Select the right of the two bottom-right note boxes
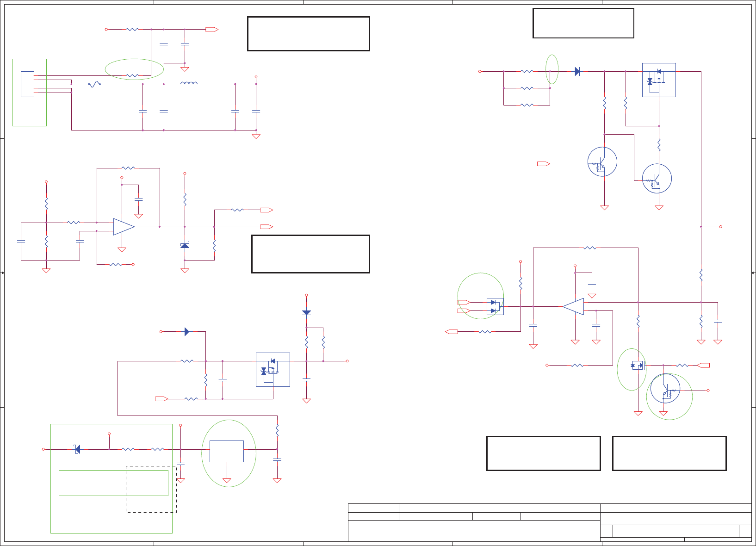Image resolution: width=756 pixels, height=546 pixels. point(669,453)
